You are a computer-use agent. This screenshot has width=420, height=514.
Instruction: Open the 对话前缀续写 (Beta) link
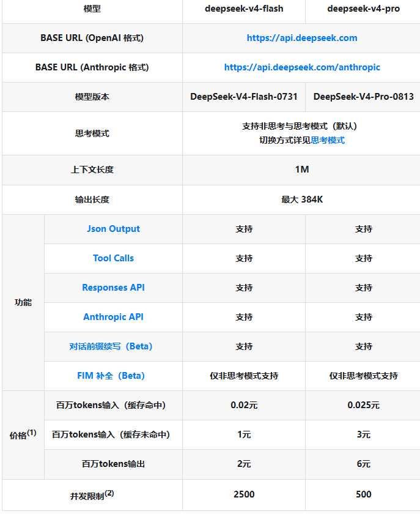(111, 346)
